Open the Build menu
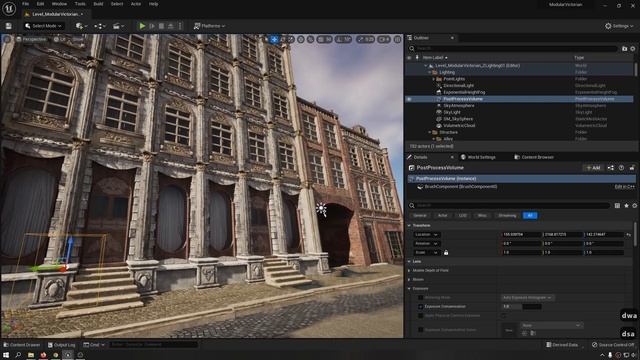The width and height of the screenshot is (640, 360). pos(98,4)
